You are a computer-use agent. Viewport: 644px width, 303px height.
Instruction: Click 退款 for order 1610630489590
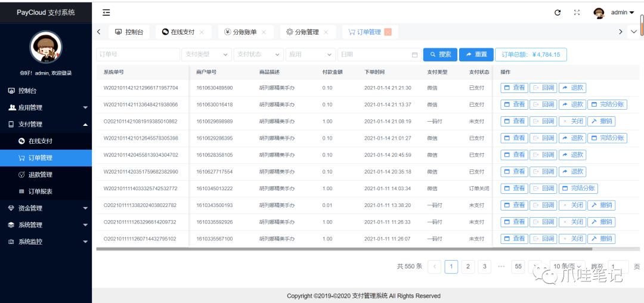click(572, 88)
